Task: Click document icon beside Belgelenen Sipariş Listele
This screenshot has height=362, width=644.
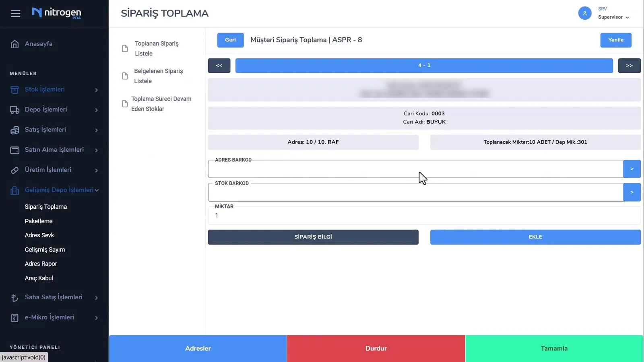Action: 125,76
